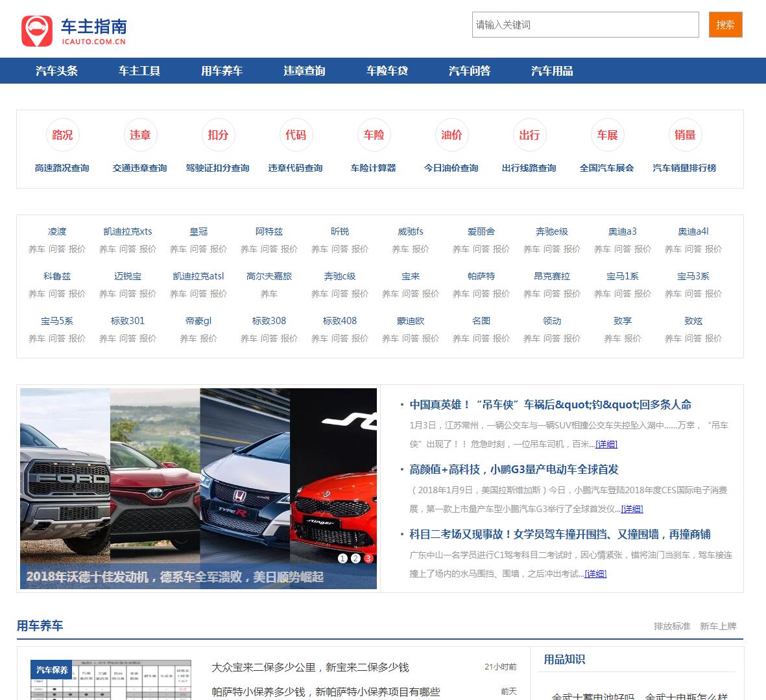Click 报价 under 致享
Image resolution: width=766 pixels, height=700 pixels.
(x=632, y=338)
